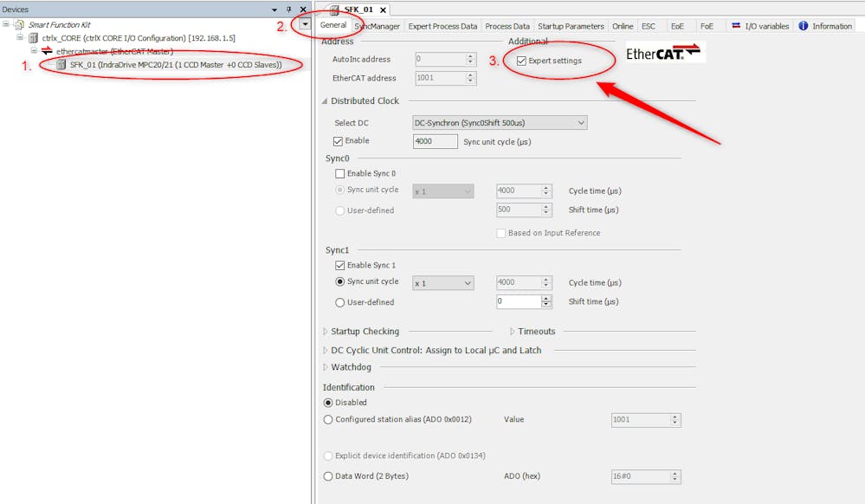Click the EtherCAT master red arrows icon
Image resolution: width=865 pixels, height=504 pixels.
coord(47,51)
